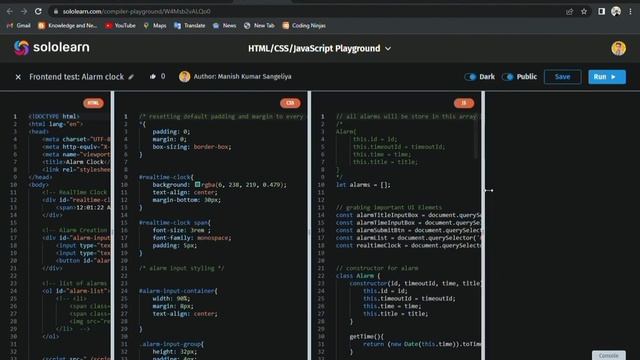
Task: Toggle the Dark theme switch
Action: [x=470, y=77]
